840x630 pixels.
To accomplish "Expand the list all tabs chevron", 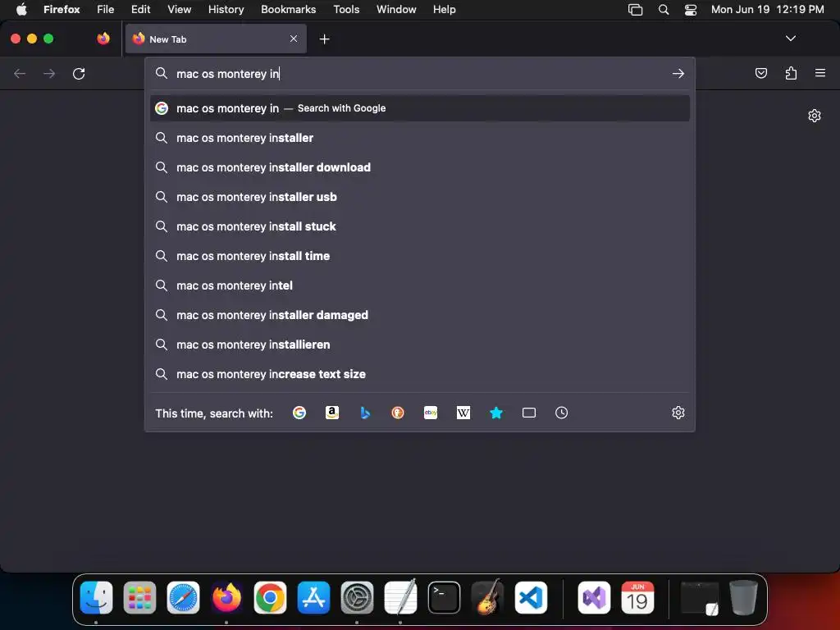I will click(791, 39).
